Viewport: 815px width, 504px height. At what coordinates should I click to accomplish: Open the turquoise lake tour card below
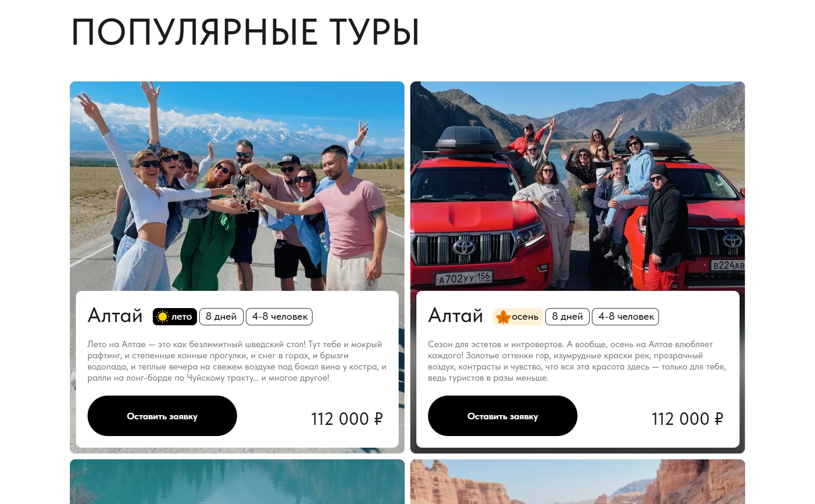tap(237, 482)
